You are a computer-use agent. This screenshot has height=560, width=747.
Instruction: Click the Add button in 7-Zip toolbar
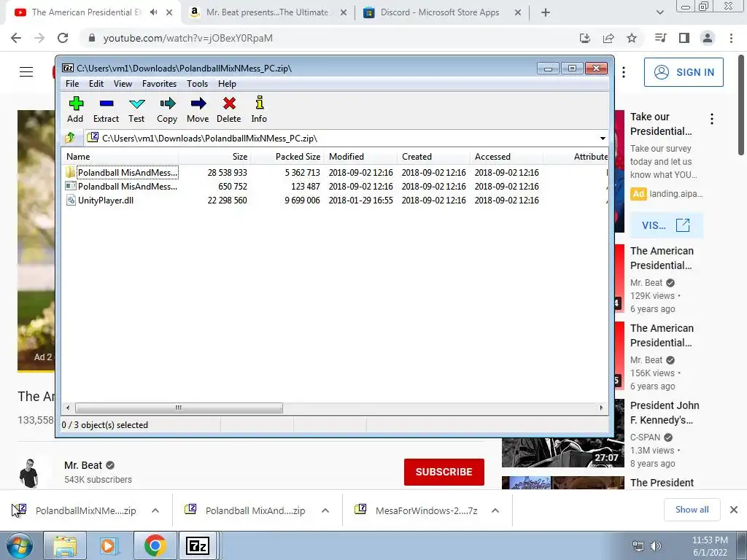pos(75,109)
